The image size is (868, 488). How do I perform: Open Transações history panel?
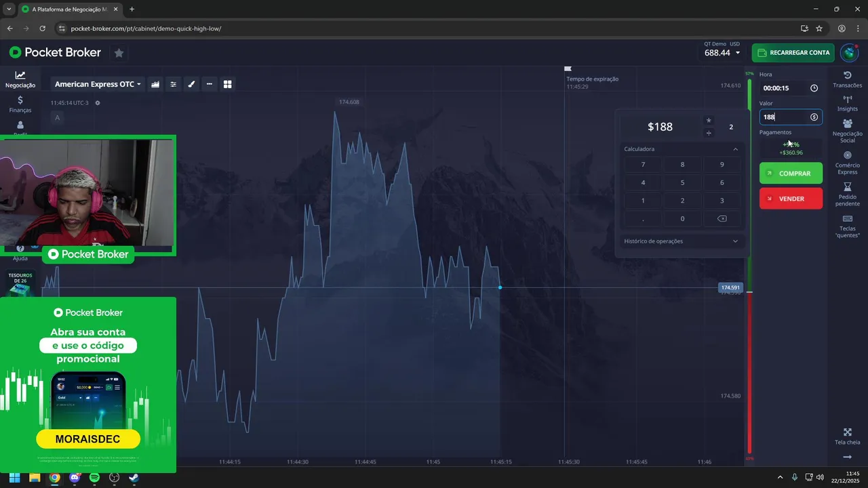point(848,79)
